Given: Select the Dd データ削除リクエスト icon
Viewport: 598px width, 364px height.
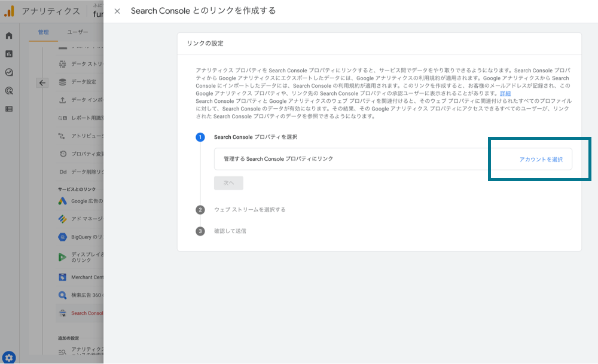Looking at the screenshot, I should pyautogui.click(x=63, y=172).
